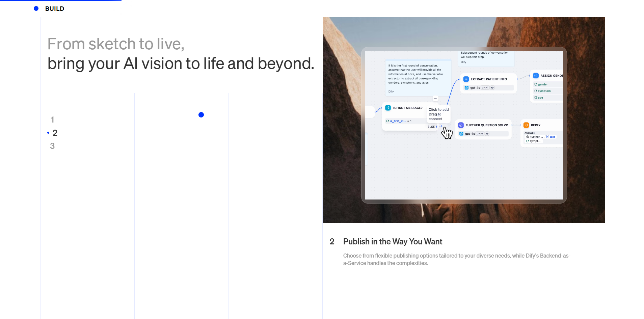Select the gender variable row
This screenshot has height=319, width=644.
[x=548, y=84]
